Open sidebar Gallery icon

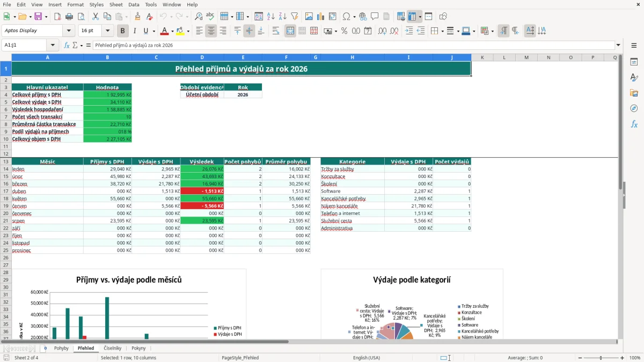point(634,93)
